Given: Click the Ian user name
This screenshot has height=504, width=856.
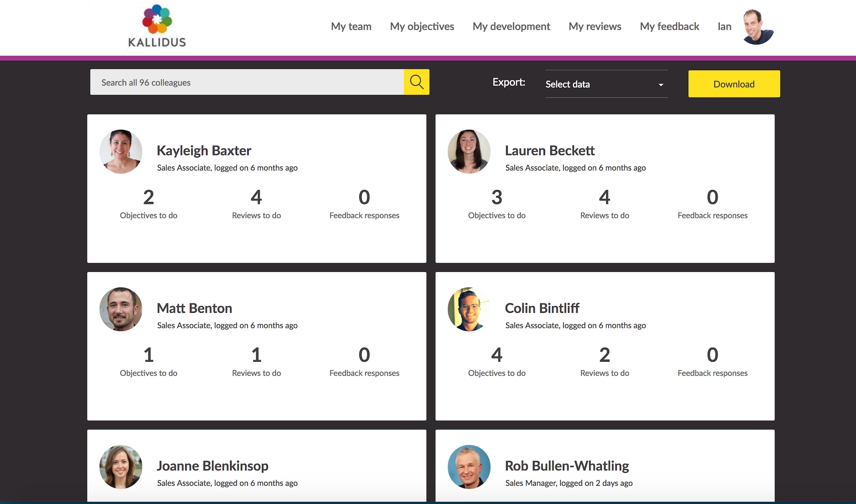Looking at the screenshot, I should coord(724,26).
